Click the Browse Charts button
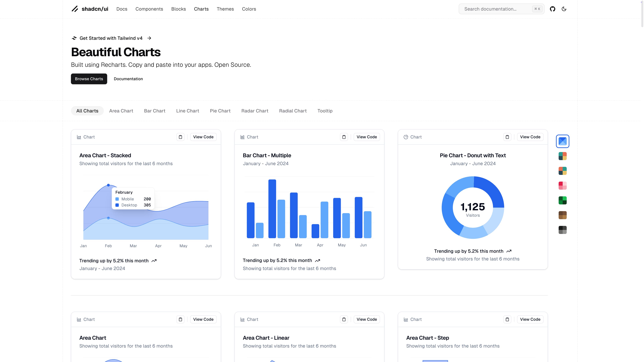The height and width of the screenshot is (362, 644). click(89, 79)
